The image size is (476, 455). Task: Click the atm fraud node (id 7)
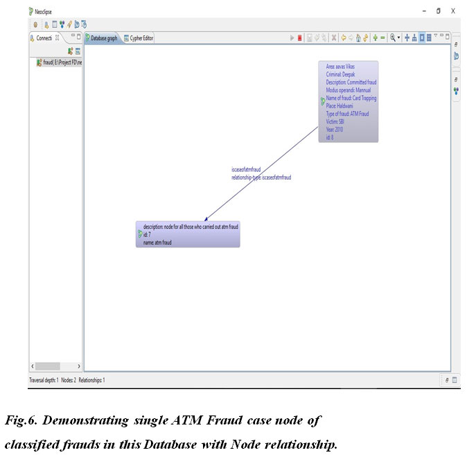[x=188, y=234]
